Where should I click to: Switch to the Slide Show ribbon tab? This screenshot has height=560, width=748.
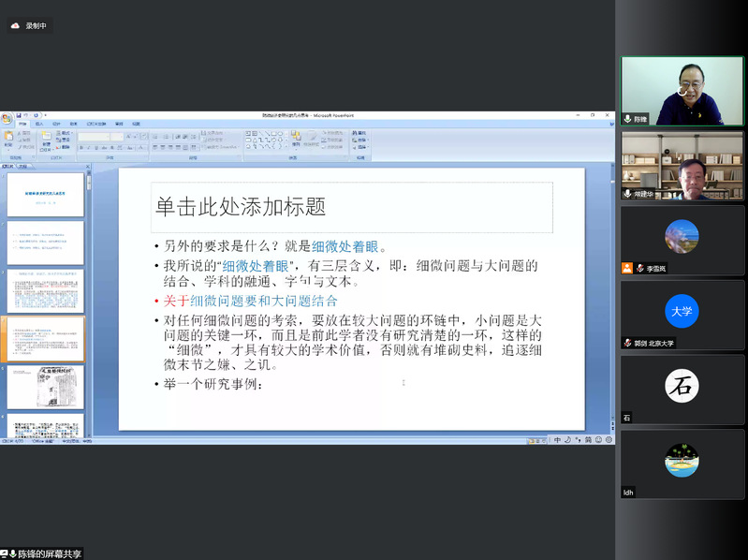(x=96, y=124)
